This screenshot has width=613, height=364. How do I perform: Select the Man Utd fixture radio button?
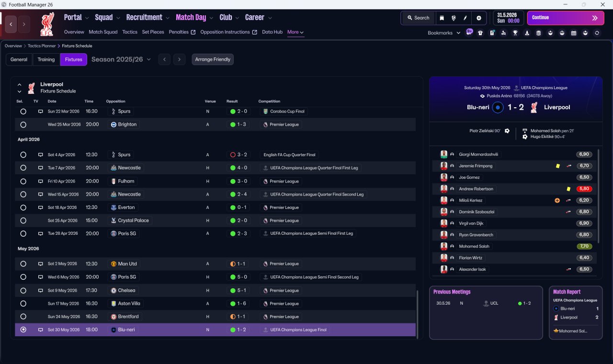(x=23, y=264)
